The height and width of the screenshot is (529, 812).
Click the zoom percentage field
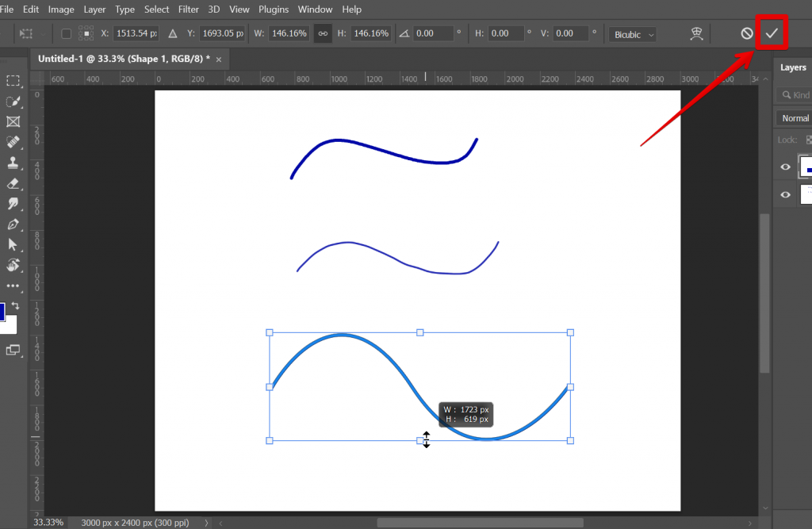tap(48, 522)
